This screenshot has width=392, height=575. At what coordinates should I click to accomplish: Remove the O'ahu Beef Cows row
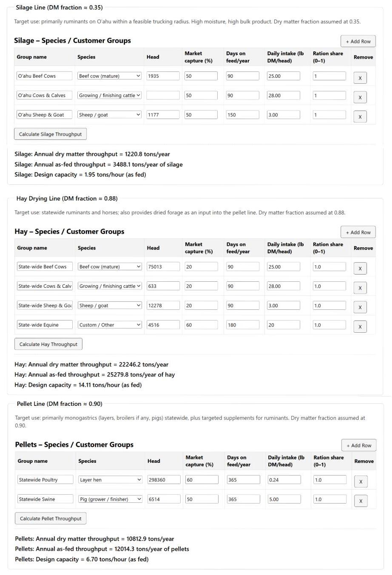(360, 78)
